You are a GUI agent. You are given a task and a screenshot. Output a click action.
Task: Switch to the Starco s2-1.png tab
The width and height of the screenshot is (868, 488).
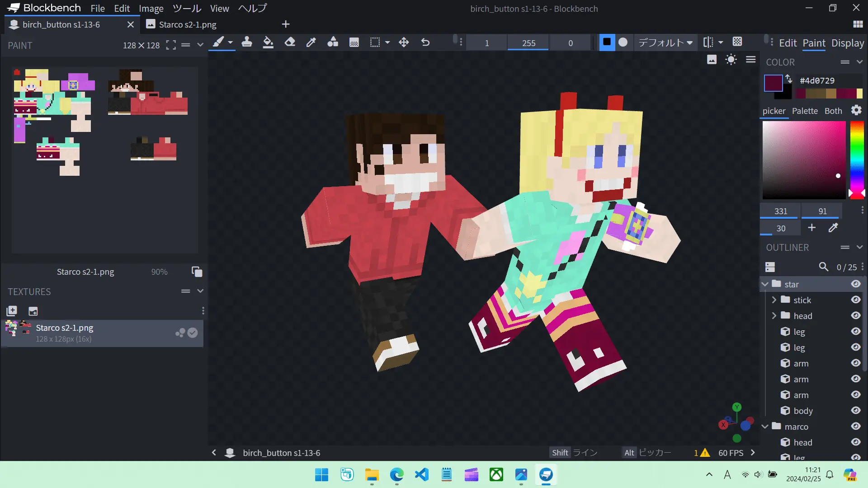coord(187,24)
